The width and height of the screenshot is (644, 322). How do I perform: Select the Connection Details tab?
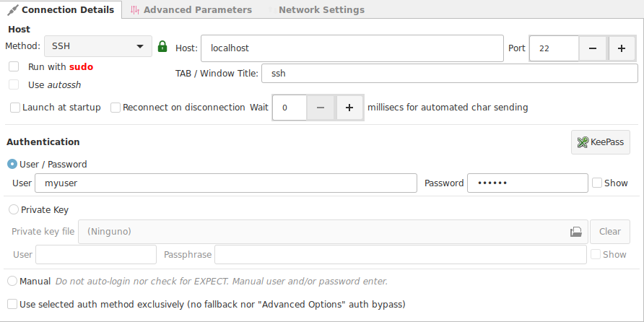61,10
